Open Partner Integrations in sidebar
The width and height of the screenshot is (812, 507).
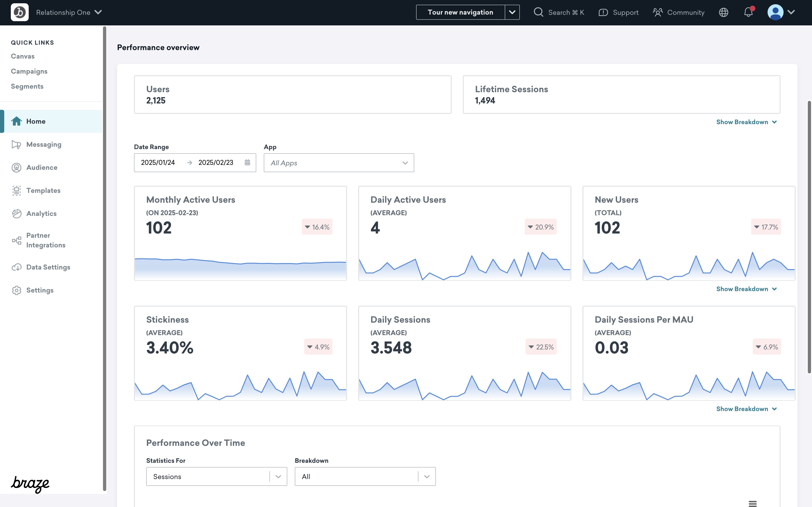(46, 240)
